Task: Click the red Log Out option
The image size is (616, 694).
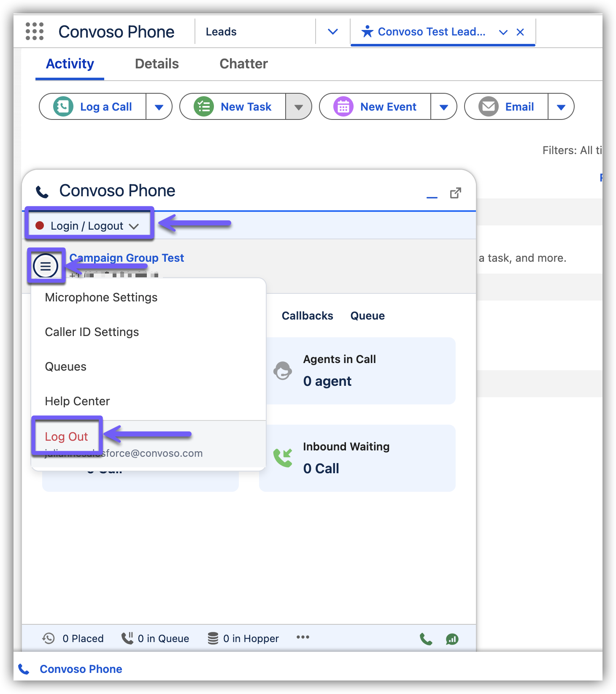Action: click(x=67, y=436)
